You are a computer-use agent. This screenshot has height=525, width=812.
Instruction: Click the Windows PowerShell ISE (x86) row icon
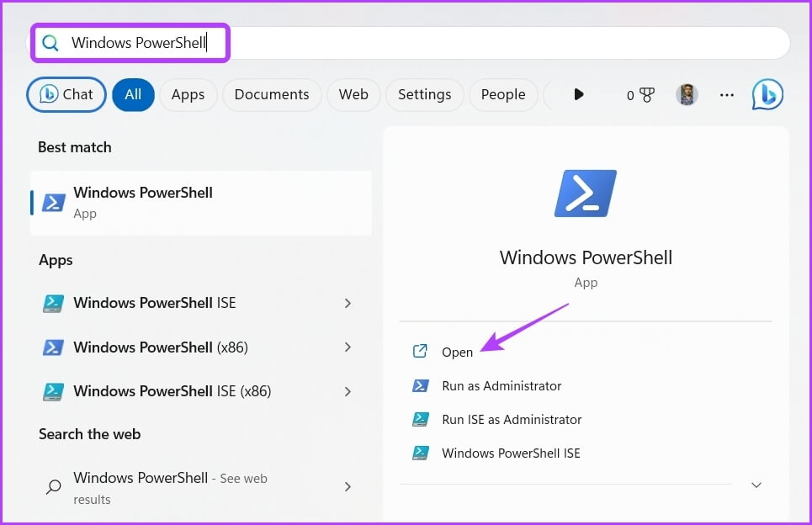click(53, 392)
